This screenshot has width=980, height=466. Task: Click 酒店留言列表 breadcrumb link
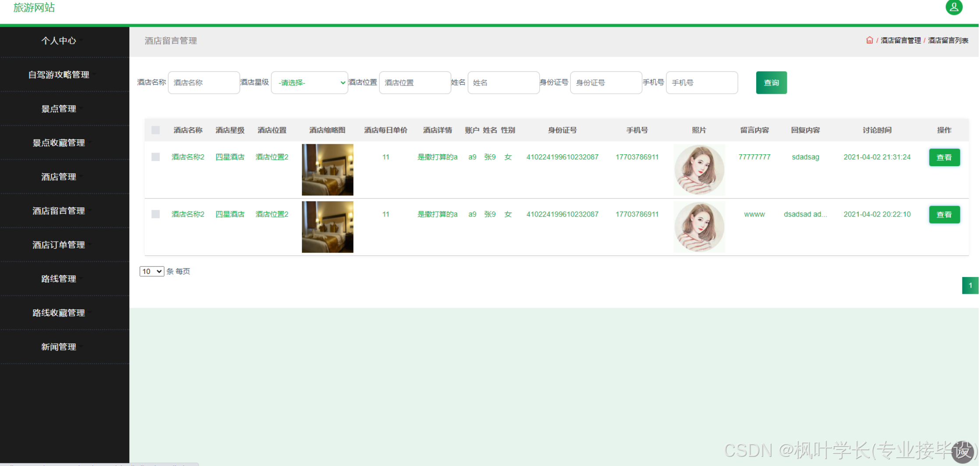coord(948,40)
